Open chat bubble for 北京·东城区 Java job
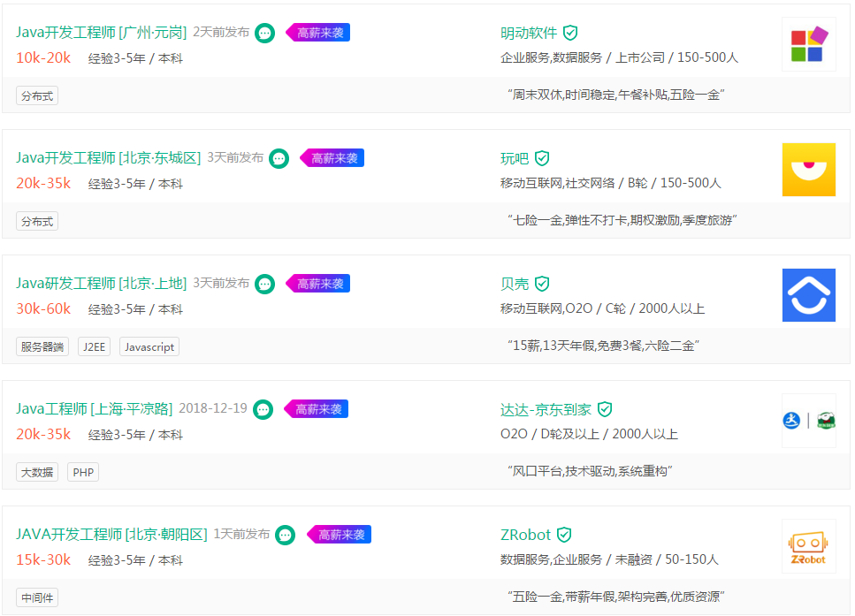This screenshot has height=616, width=855. [x=279, y=158]
